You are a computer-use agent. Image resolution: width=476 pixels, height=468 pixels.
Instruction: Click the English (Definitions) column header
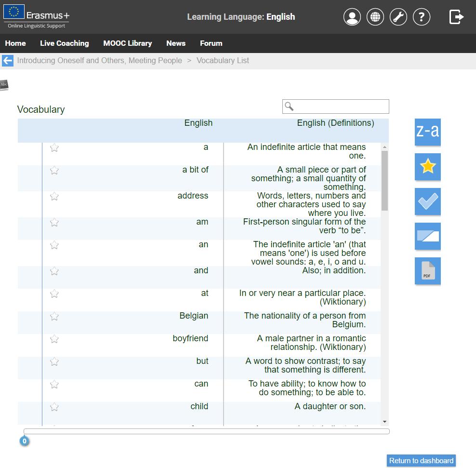(335, 123)
